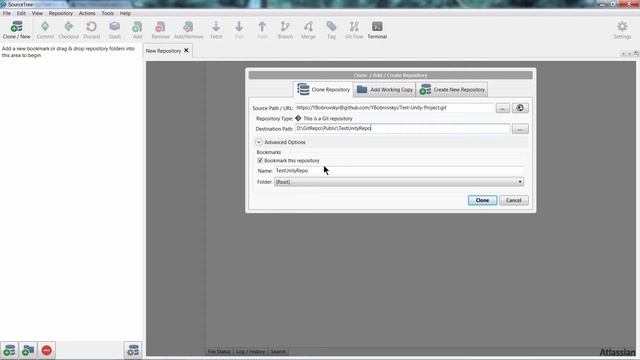Viewport: 640px width, 360px height.
Task: Click the Stash toolbar icon
Action: pyautogui.click(x=115, y=30)
